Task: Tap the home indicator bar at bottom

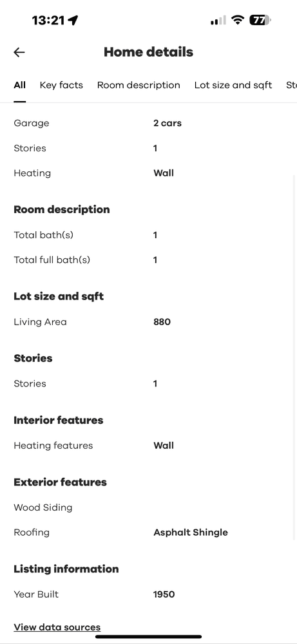Action: (x=148, y=637)
